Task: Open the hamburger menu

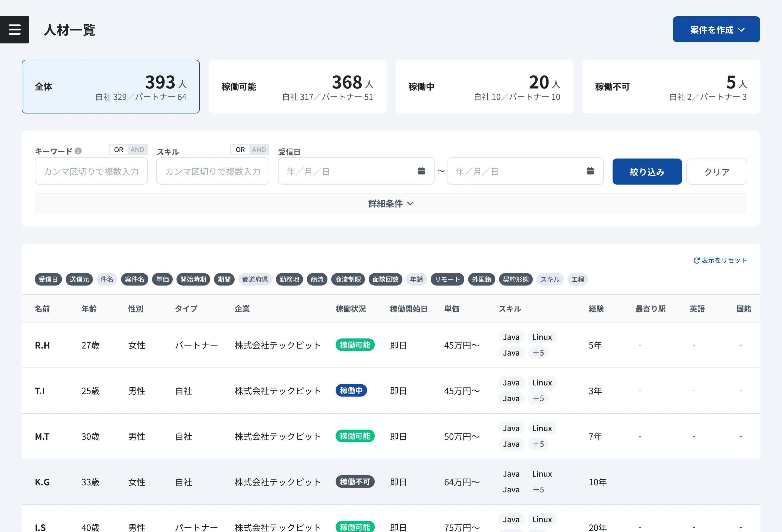Action: click(x=14, y=30)
